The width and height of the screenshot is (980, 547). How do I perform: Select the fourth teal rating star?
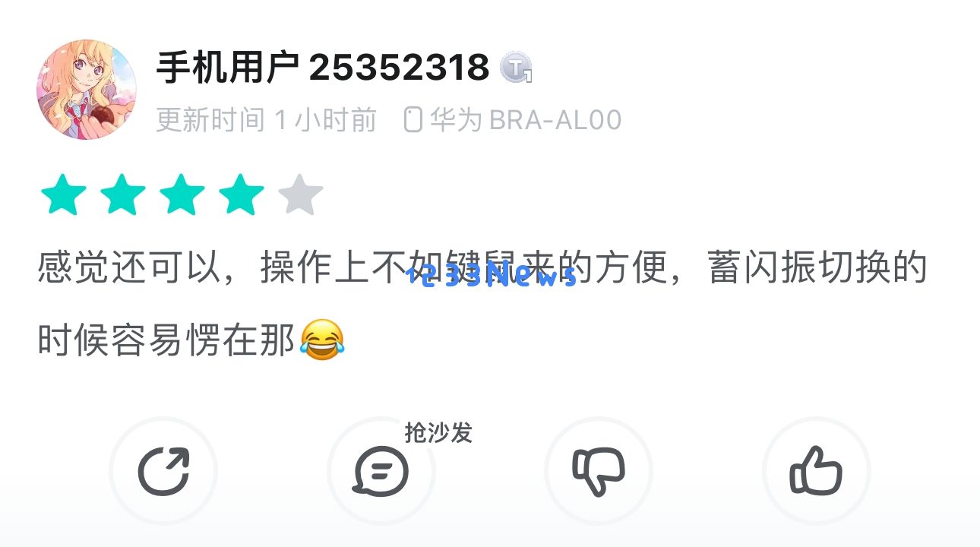click(241, 194)
